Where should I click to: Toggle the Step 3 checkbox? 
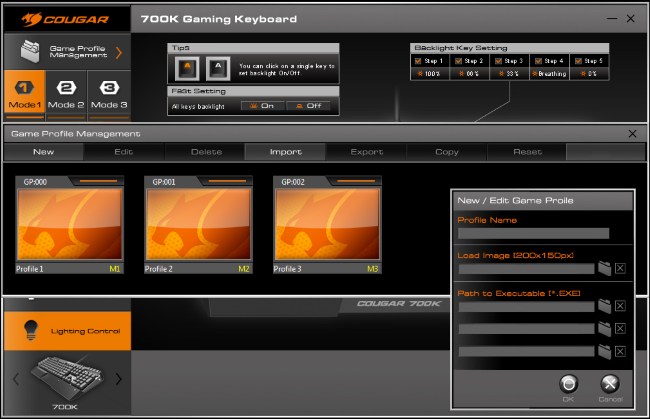coord(499,61)
